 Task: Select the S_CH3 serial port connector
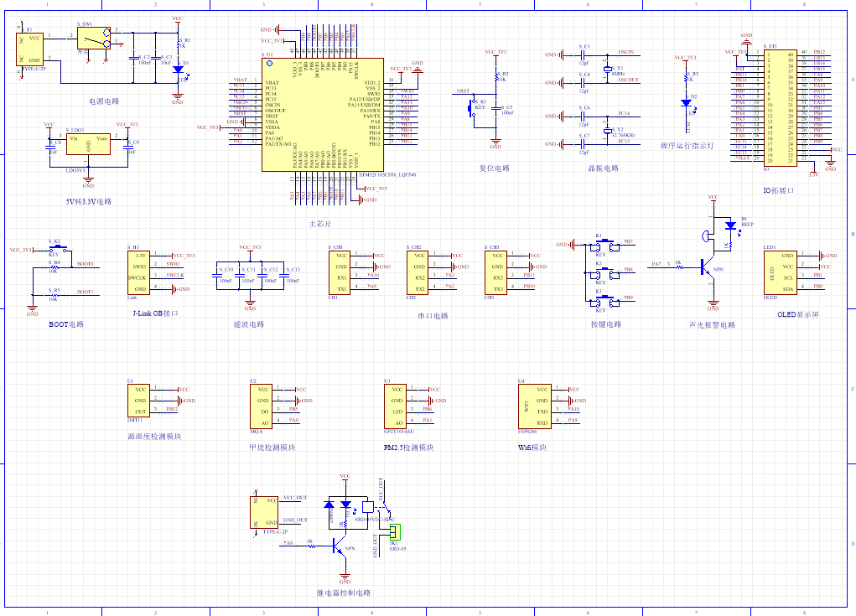pos(495,272)
